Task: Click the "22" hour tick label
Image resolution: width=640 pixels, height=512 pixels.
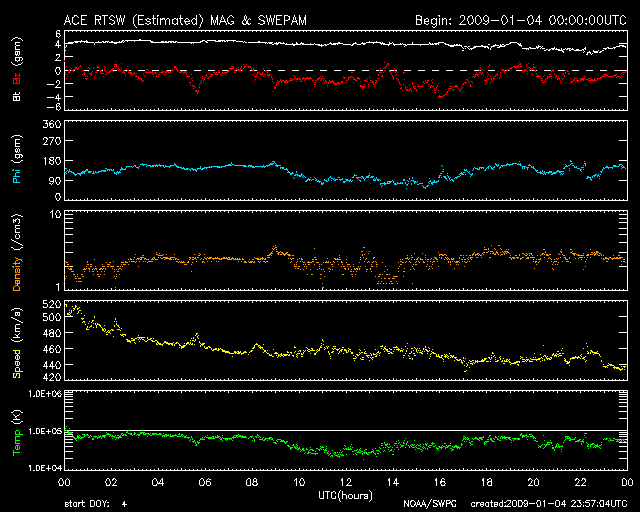Action: (x=580, y=483)
